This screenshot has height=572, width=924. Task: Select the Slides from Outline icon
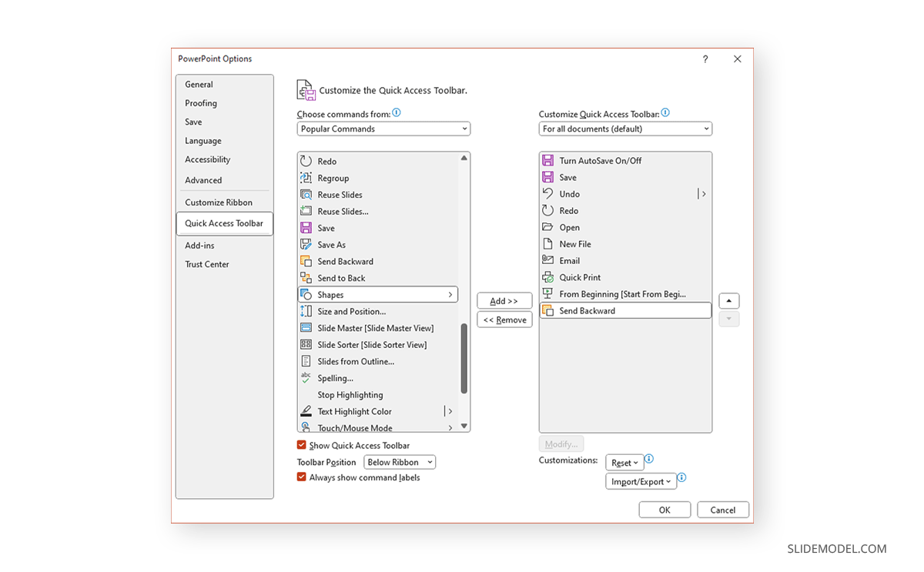tap(306, 361)
